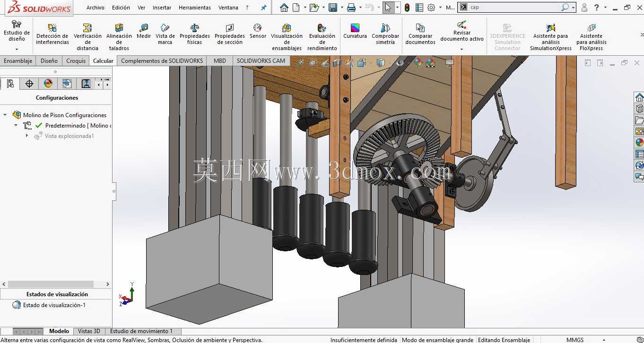Image resolution: width=644 pixels, height=343 pixels.
Task: Collapse the Predeterminado configuration node
Action: click(16, 126)
